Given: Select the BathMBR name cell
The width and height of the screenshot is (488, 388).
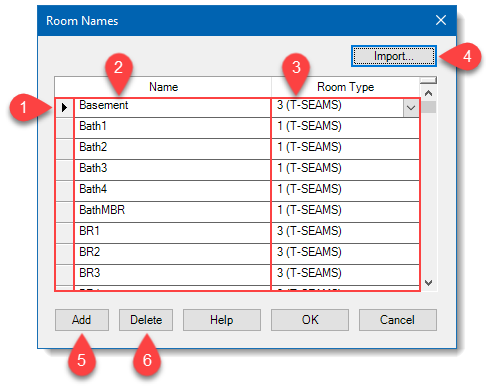Looking at the screenshot, I should point(172,212).
